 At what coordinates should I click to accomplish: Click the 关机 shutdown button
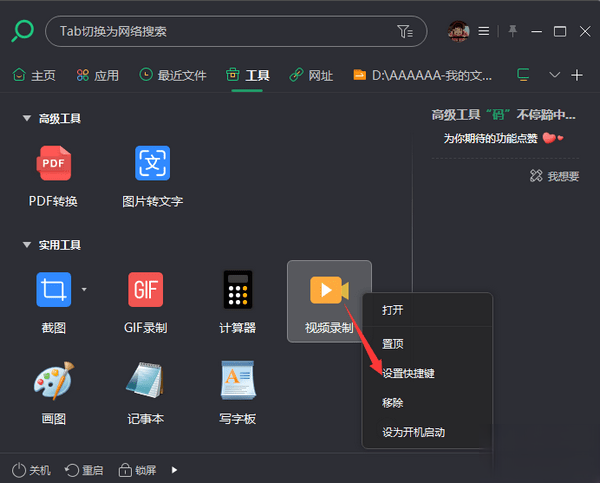(31, 470)
